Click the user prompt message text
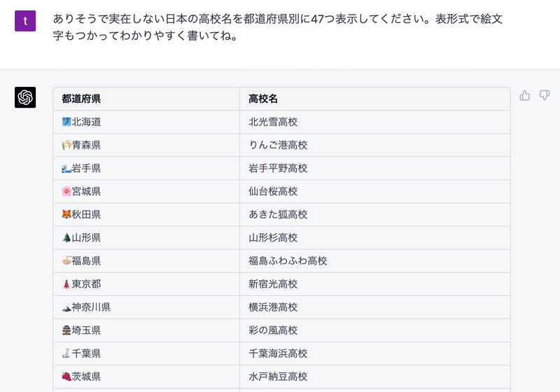 coord(278,27)
